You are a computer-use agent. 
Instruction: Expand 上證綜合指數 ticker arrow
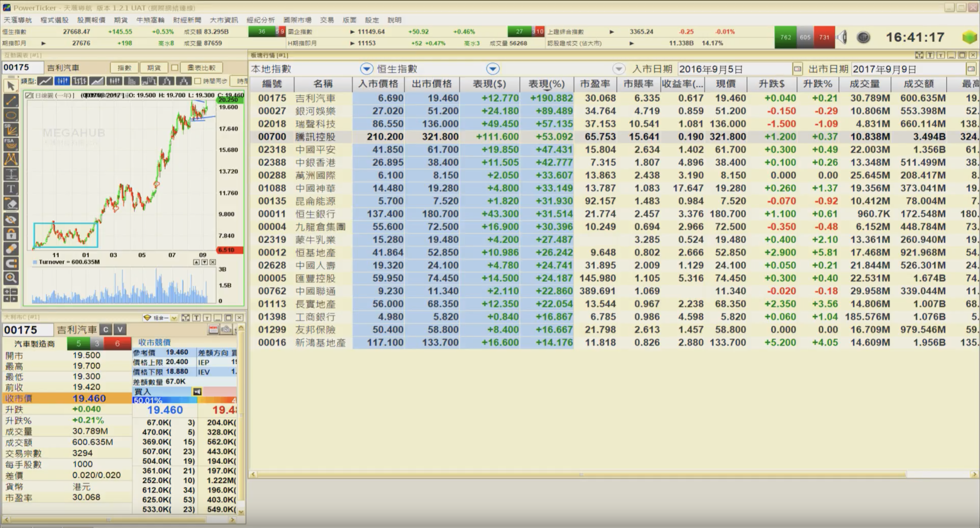tap(612, 32)
